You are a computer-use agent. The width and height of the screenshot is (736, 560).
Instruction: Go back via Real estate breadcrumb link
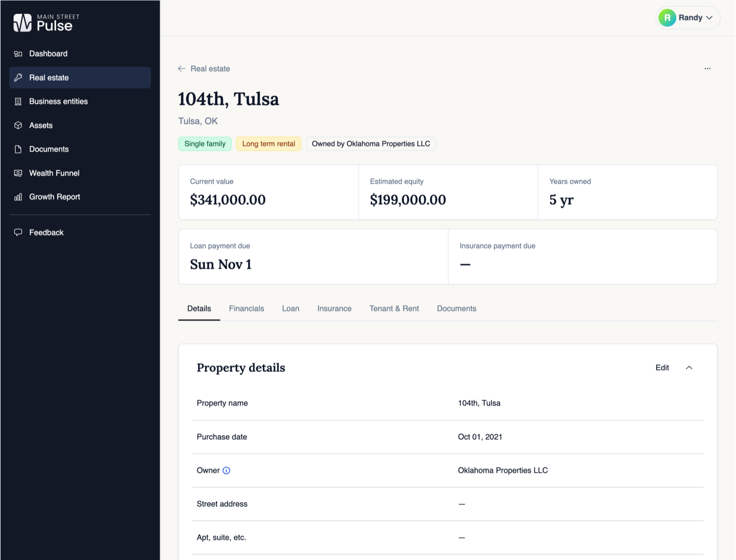coord(210,69)
